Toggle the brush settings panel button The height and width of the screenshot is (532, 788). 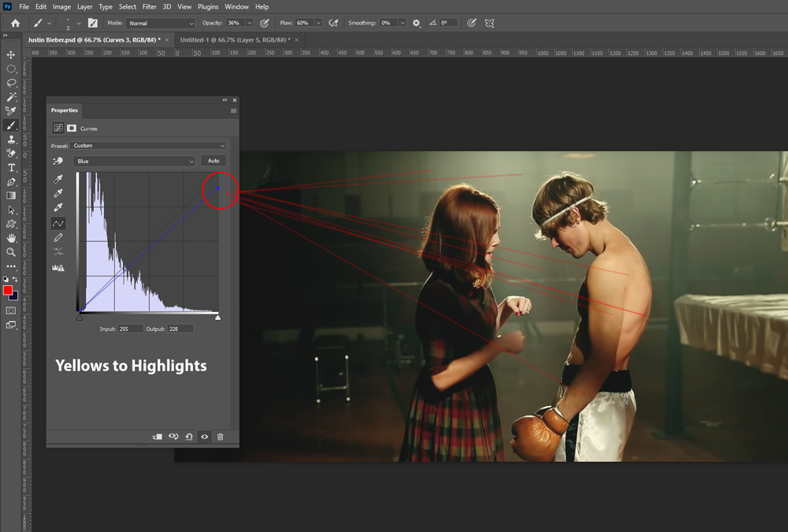[93, 23]
